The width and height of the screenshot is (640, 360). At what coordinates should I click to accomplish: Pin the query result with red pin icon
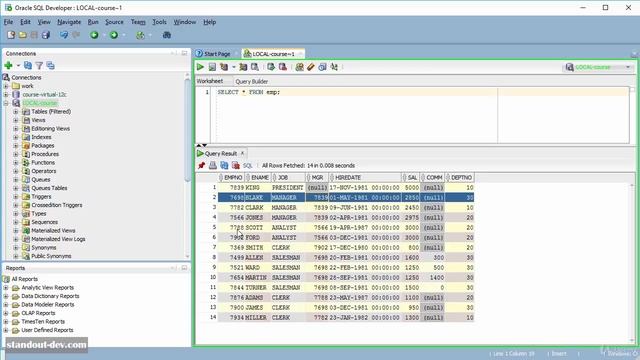201,165
